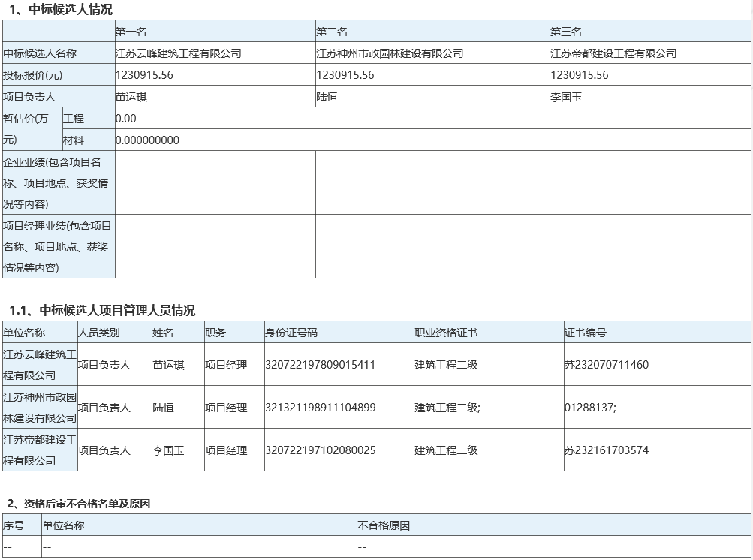753x560 pixels.
Task: Select certificate number 01288137;
Action: tap(590, 408)
